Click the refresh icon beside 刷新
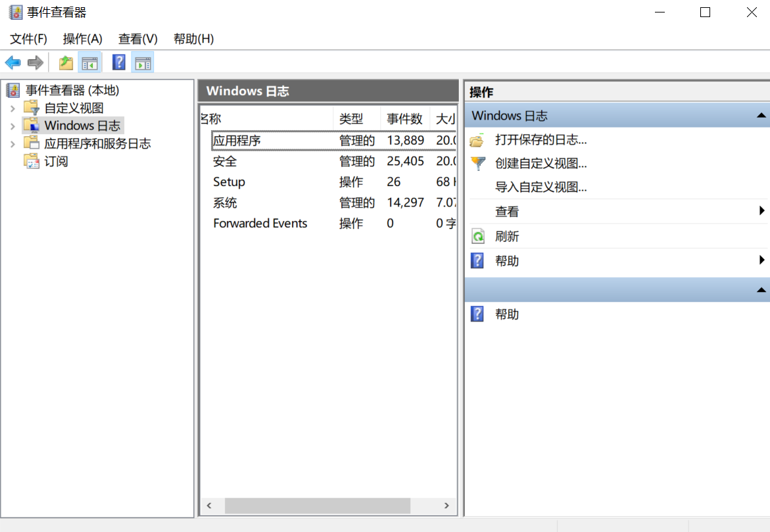Viewport: 770px width, 532px height. point(477,236)
